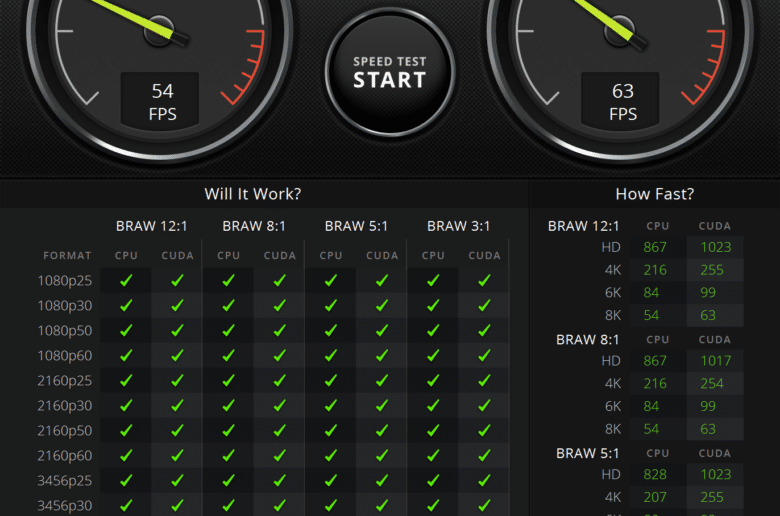Click checkmark for 2160p60 BRAW 12:1 CPU
The image size is (780, 516).
126,455
